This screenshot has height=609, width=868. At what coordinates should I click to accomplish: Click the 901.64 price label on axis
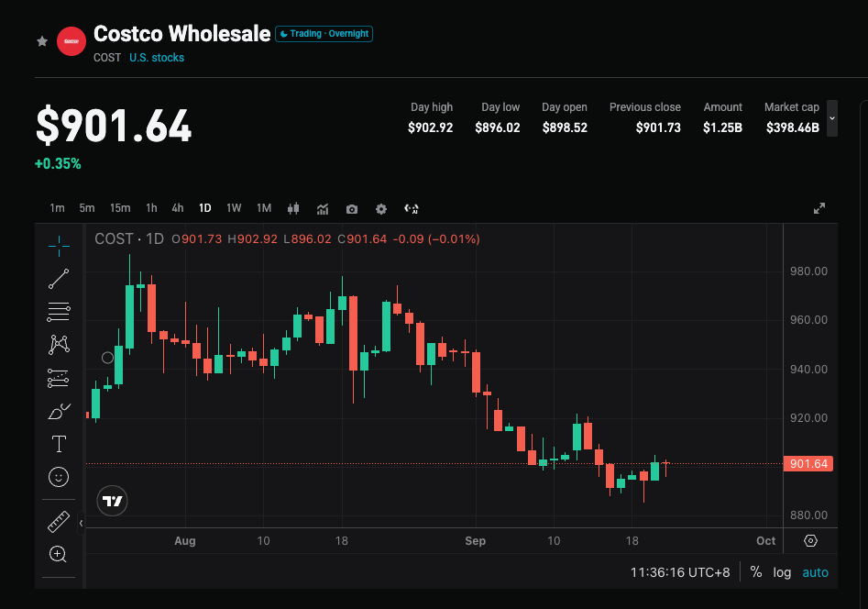tap(808, 464)
